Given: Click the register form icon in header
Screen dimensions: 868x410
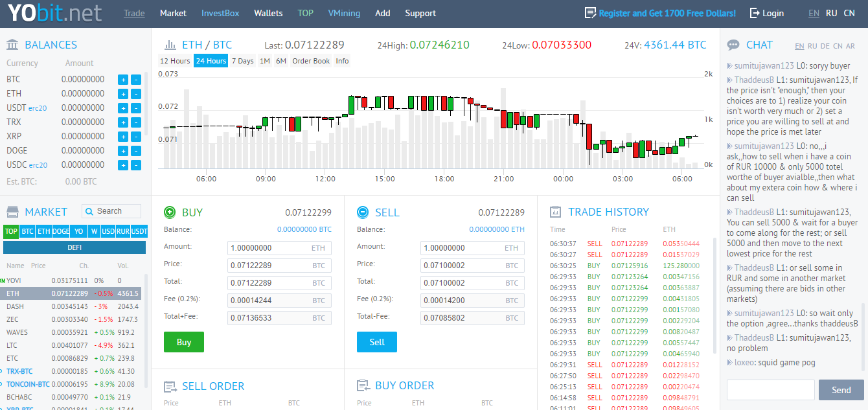Looking at the screenshot, I should click(x=590, y=13).
